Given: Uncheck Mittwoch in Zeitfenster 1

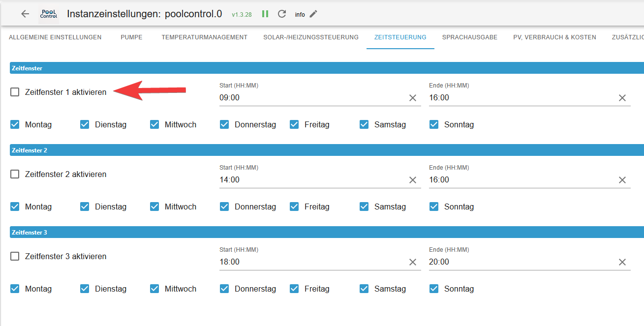Looking at the screenshot, I should pyautogui.click(x=154, y=124).
